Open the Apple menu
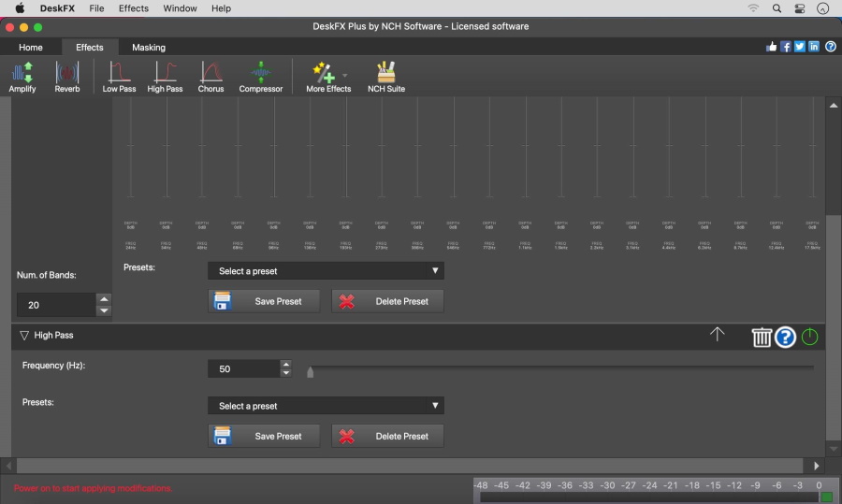This screenshot has width=842, height=504. (20, 8)
